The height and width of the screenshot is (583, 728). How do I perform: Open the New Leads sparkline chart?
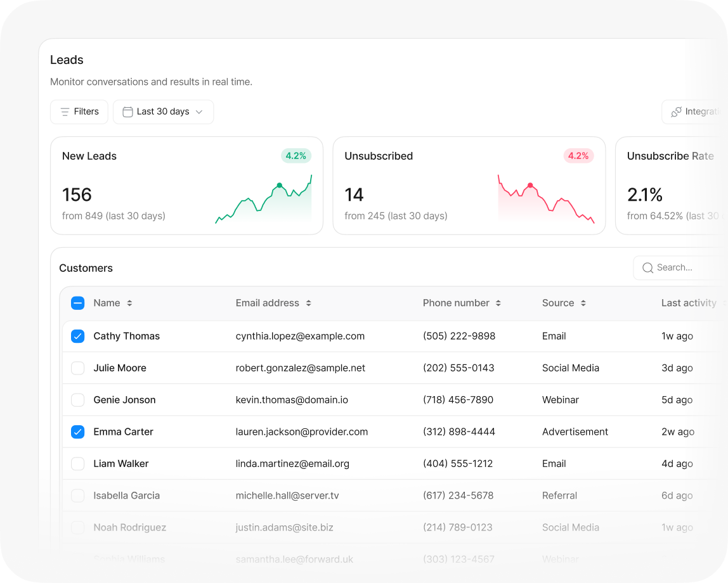tap(264, 199)
